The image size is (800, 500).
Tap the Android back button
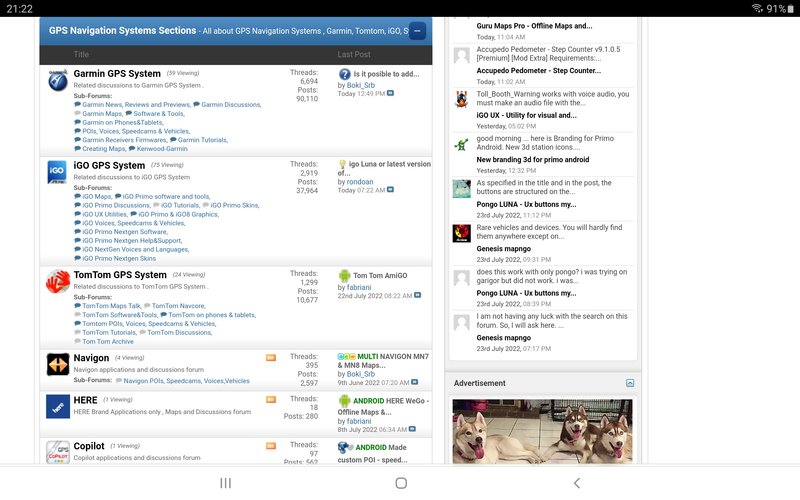[577, 483]
